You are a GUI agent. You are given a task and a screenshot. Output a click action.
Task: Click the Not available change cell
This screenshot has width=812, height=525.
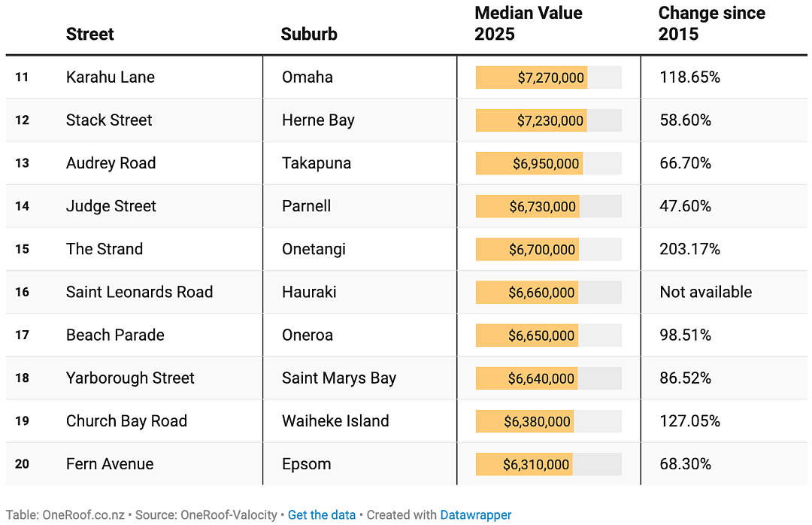click(705, 292)
